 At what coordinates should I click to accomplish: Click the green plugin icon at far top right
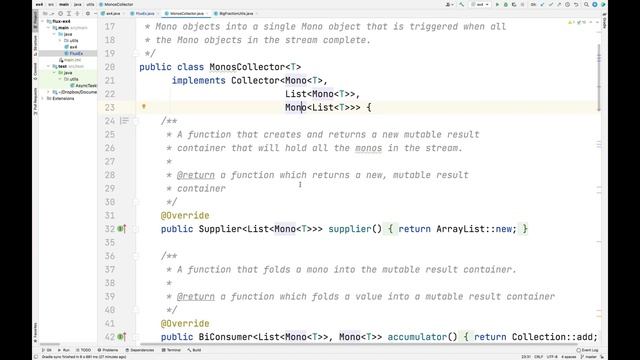(x=603, y=4)
